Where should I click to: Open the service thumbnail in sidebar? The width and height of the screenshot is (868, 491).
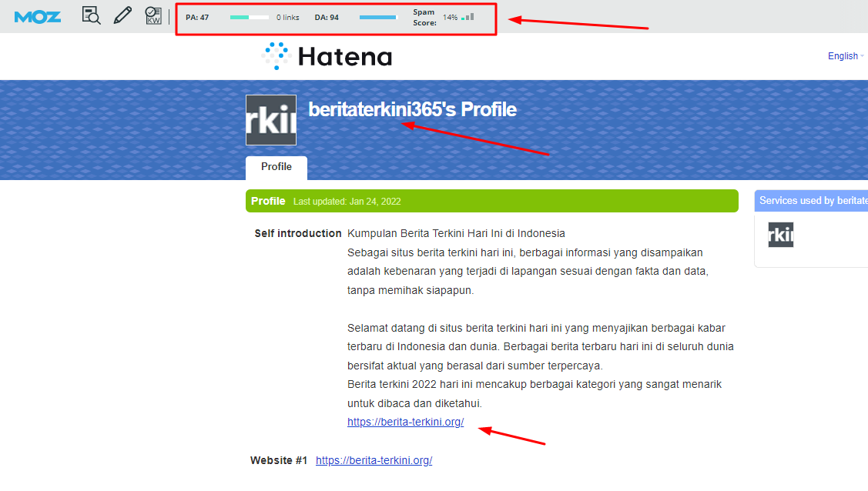(780, 235)
